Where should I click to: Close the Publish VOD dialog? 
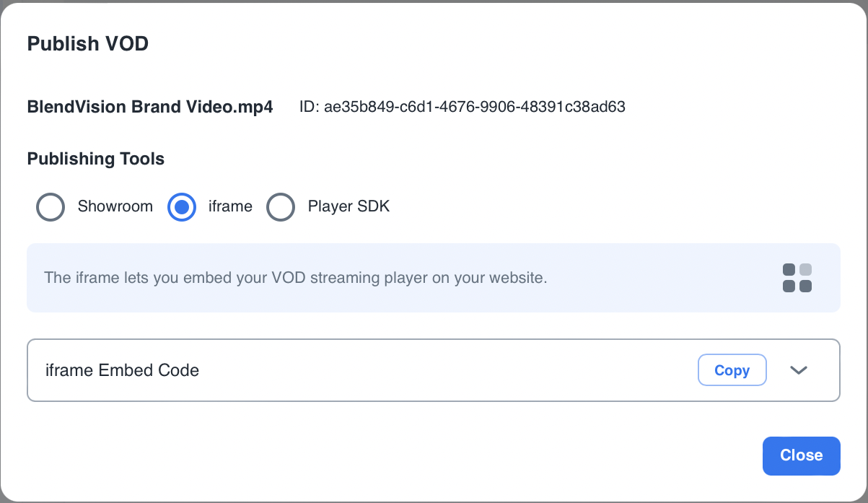pos(801,455)
